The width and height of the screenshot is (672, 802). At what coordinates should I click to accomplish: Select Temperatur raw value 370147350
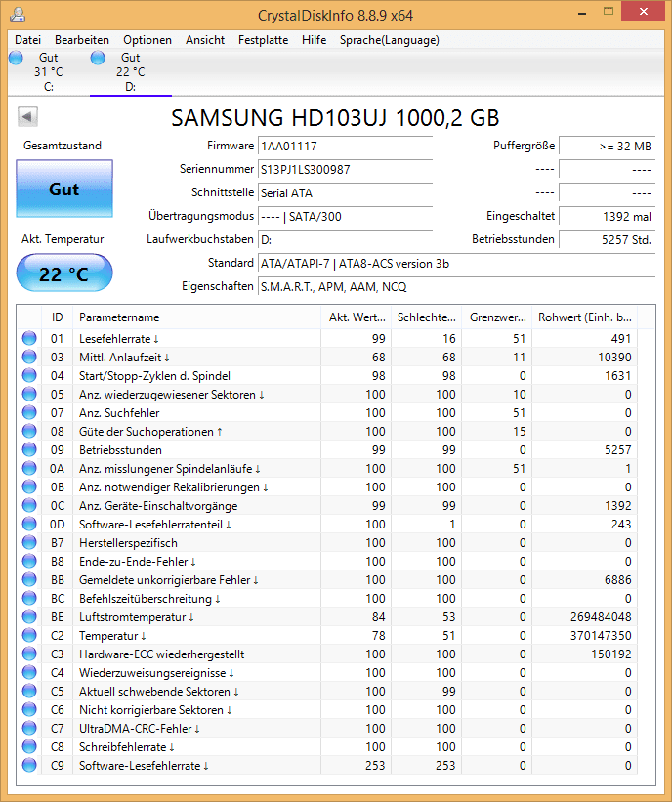(601, 636)
